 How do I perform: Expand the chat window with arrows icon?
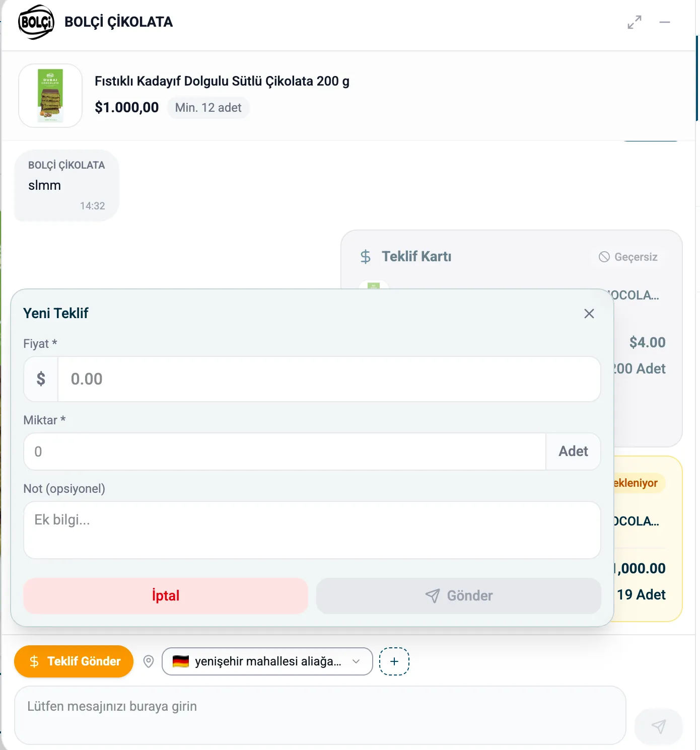click(635, 22)
